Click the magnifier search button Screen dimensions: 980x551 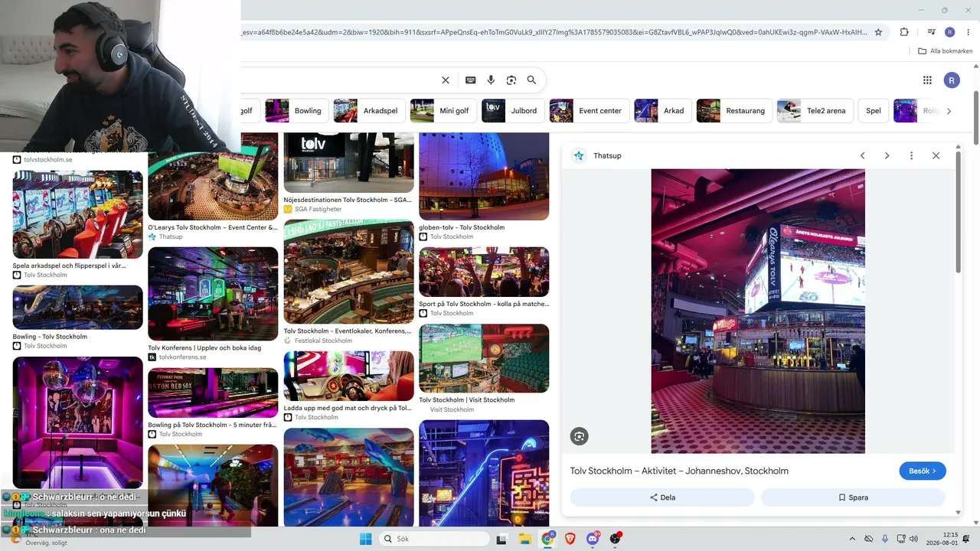(x=531, y=80)
